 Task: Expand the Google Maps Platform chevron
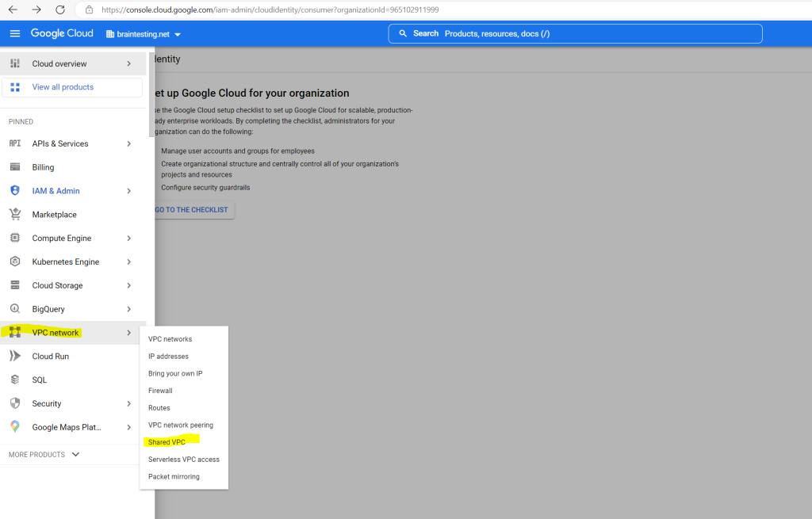(129, 427)
